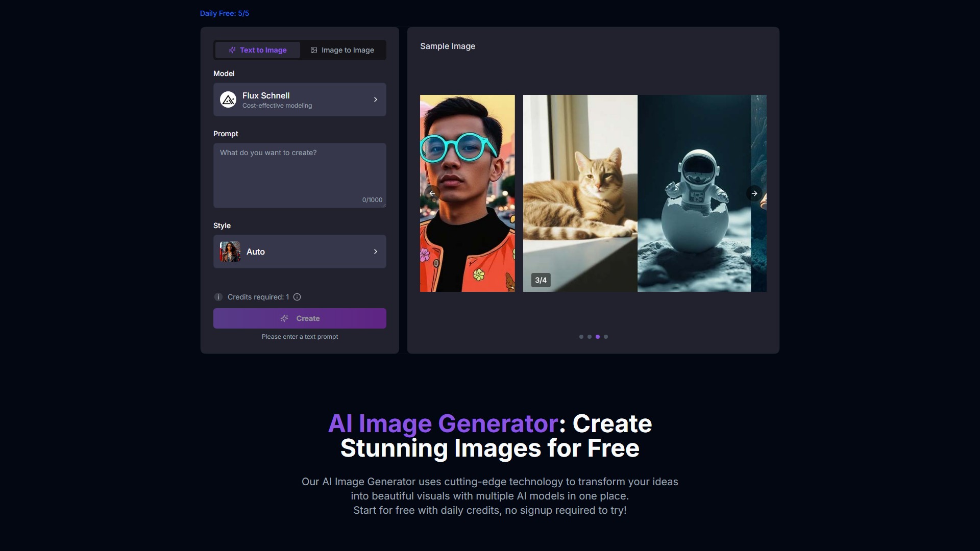Click the Prompt label
The height and width of the screenshot is (551, 980).
pos(226,134)
